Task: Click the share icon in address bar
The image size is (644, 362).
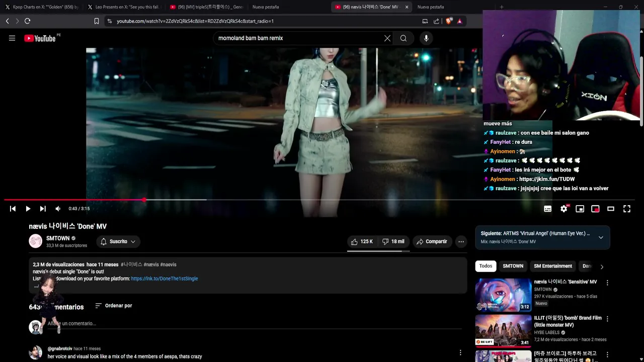Action: click(436, 21)
